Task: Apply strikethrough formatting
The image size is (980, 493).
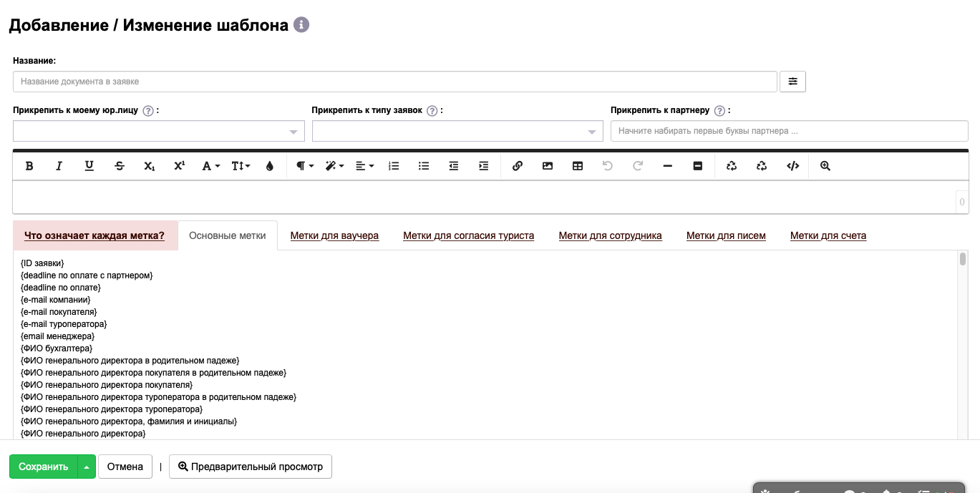Action: point(120,166)
